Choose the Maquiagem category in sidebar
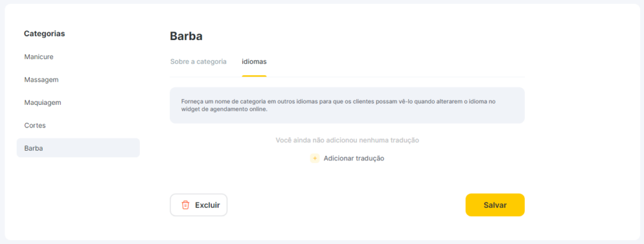This screenshot has height=244, width=644. click(43, 103)
